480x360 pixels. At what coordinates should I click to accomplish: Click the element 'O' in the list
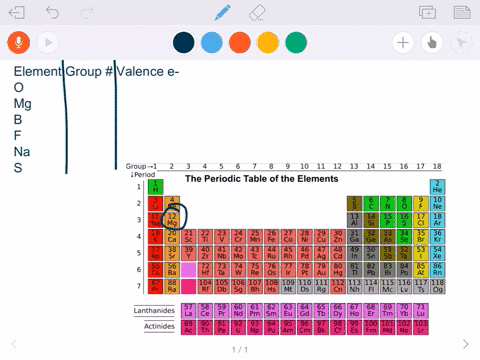coord(19,88)
